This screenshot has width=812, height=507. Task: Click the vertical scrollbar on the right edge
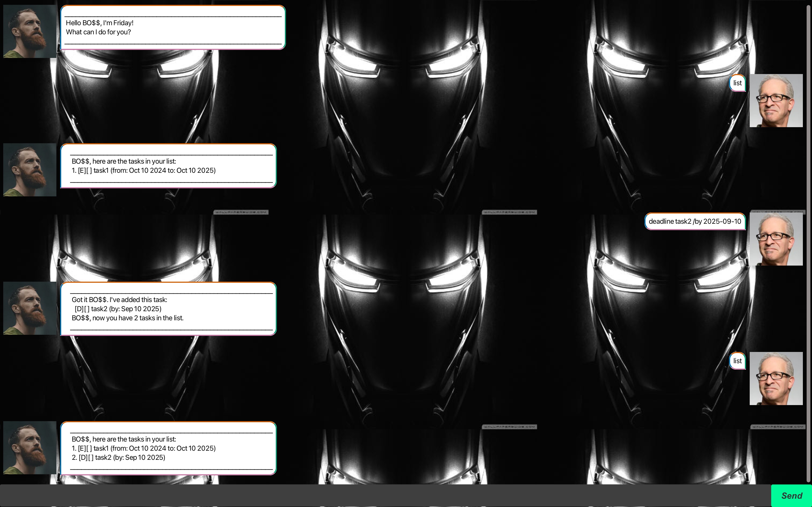coord(809,241)
